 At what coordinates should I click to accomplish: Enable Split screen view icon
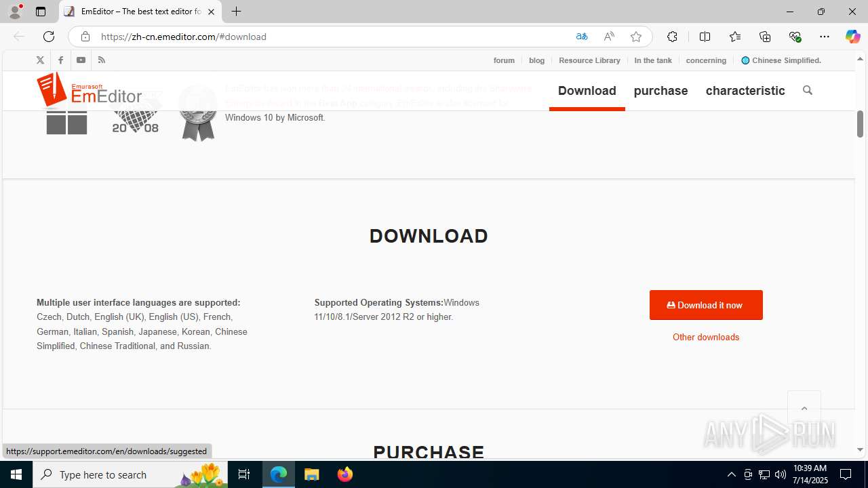point(705,37)
